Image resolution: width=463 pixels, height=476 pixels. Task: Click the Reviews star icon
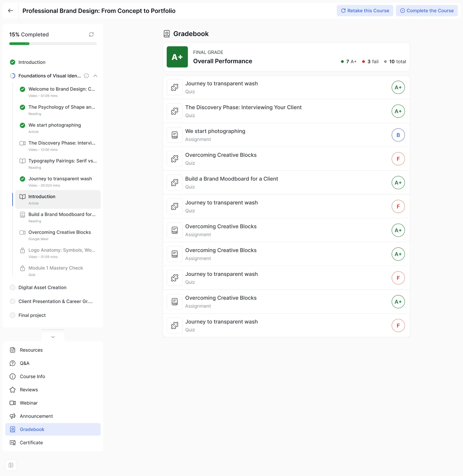click(13, 390)
